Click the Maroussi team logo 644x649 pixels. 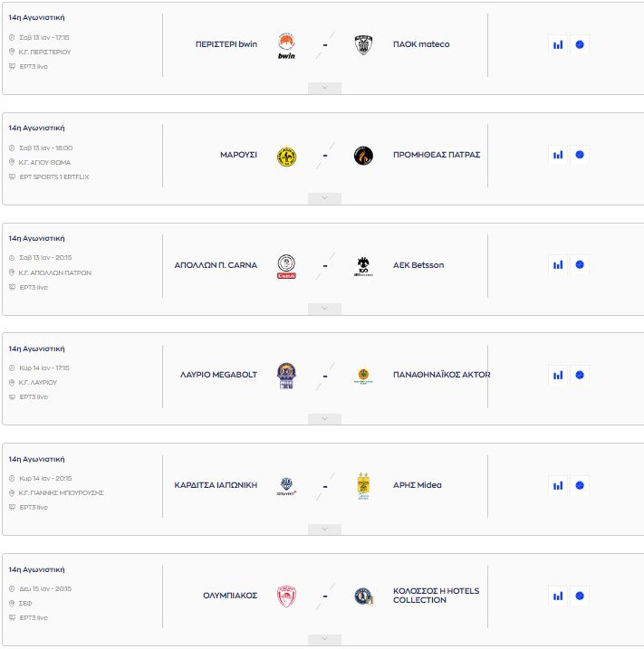[x=286, y=156]
